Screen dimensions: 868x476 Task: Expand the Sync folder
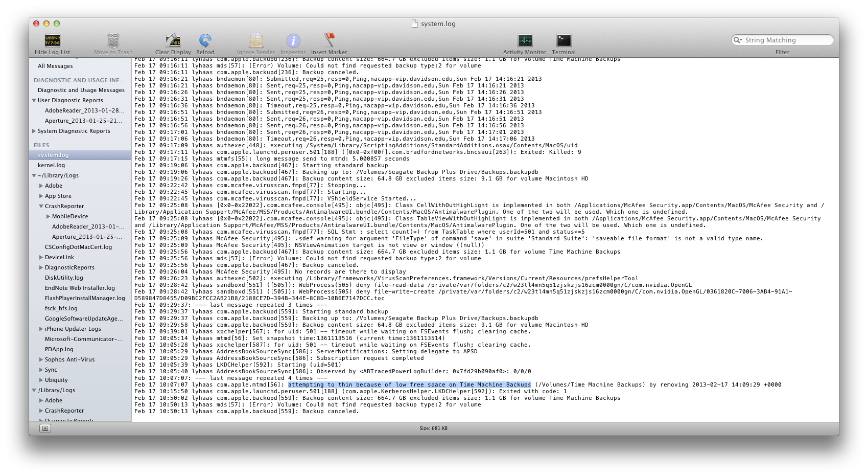click(x=41, y=370)
